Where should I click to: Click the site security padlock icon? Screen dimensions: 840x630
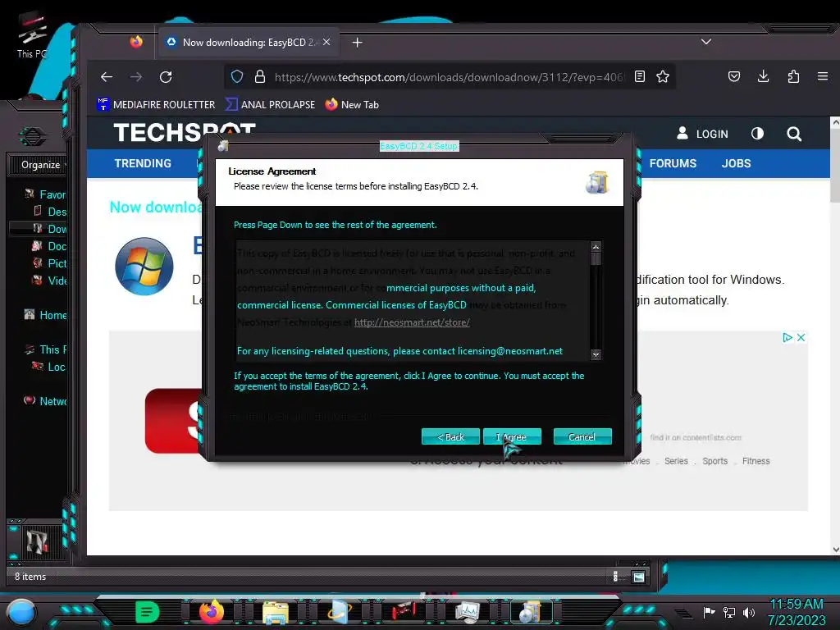pyautogui.click(x=260, y=77)
